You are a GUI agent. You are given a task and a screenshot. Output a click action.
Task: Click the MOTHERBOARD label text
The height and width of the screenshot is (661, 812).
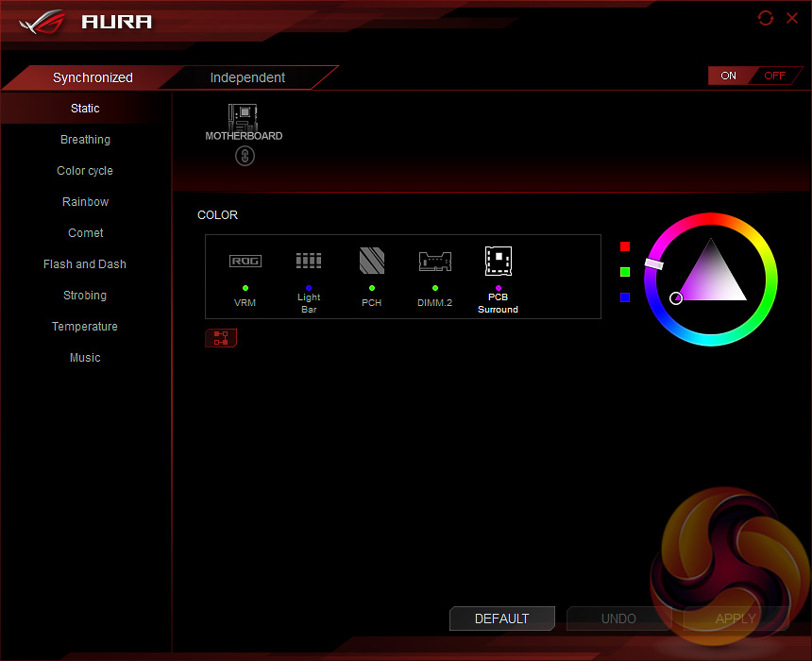244,136
